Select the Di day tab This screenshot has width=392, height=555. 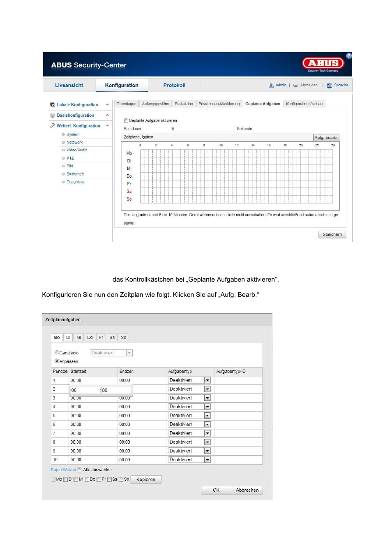[x=68, y=338]
